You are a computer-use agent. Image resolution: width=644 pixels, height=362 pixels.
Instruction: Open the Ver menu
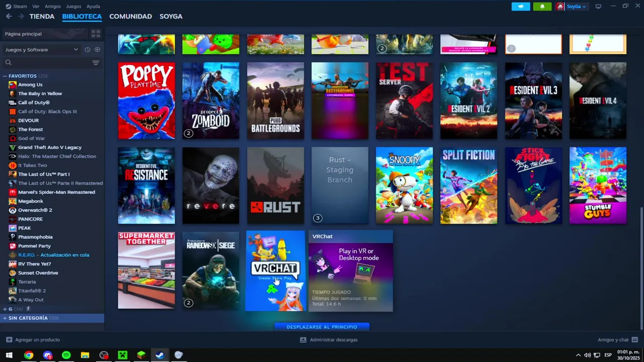click(36, 7)
